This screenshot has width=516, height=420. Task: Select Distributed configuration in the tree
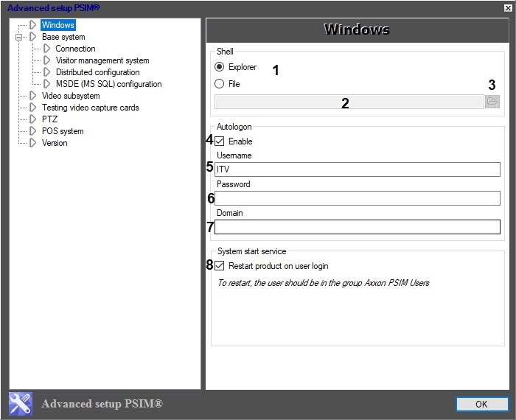tap(97, 72)
